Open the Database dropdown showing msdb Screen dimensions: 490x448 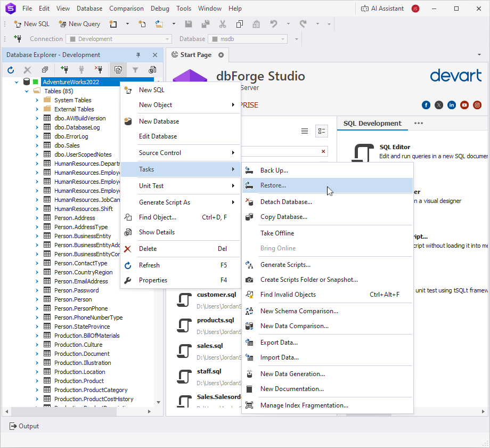(x=248, y=38)
